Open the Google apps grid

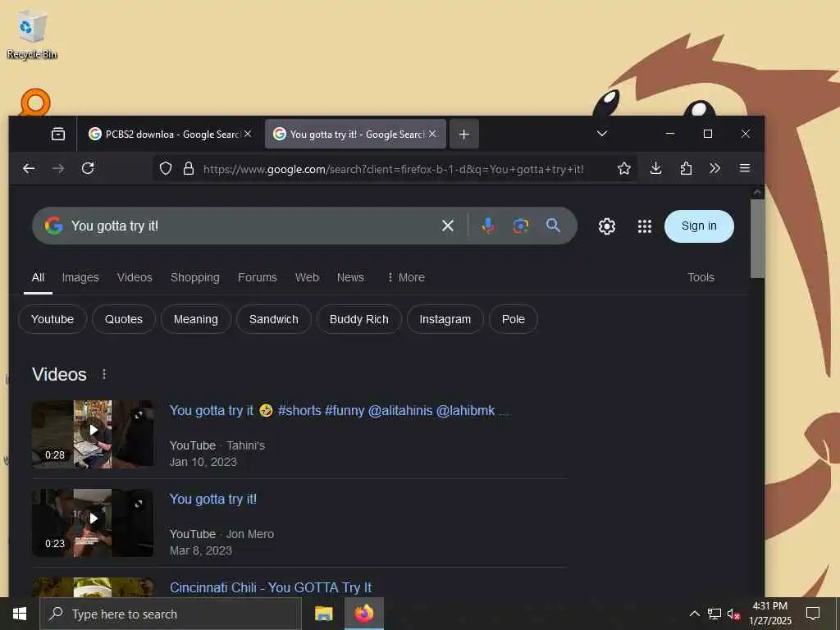point(645,226)
